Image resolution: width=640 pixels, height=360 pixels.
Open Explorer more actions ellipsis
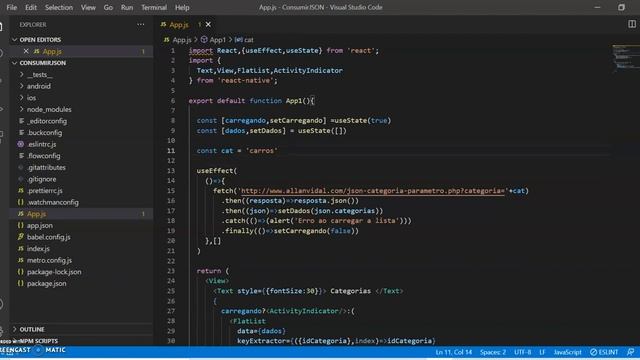(x=140, y=24)
